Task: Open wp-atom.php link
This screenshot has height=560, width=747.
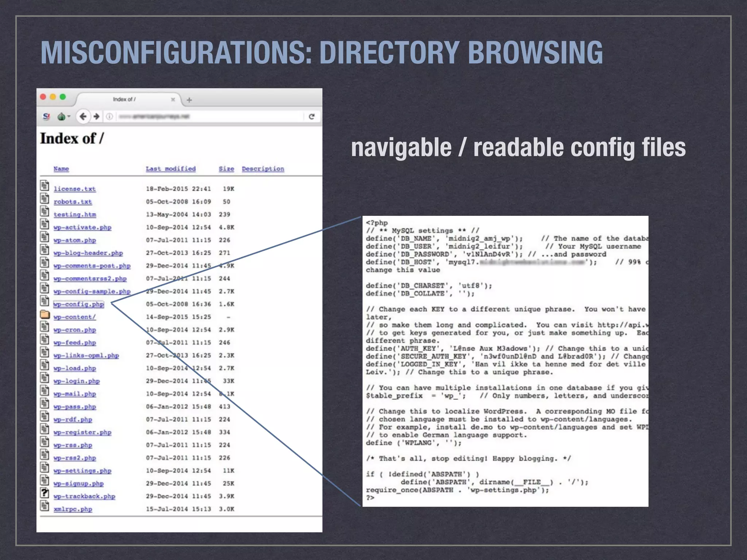Action: click(75, 240)
